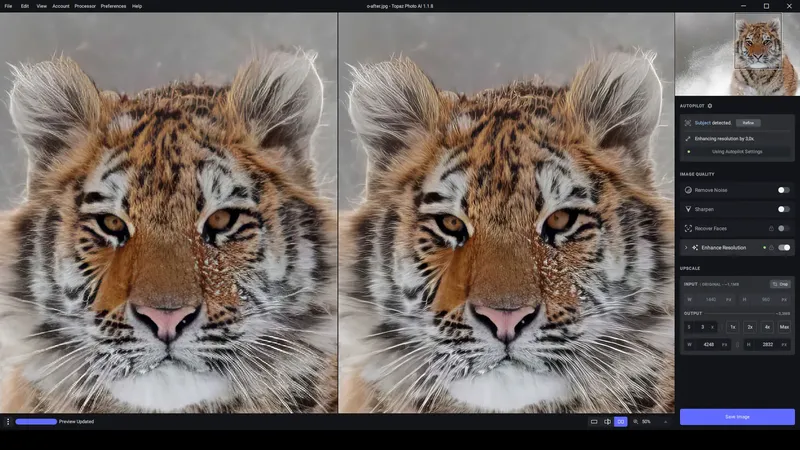
Task: Open the Autopilot settings gear
Action: coord(710,106)
